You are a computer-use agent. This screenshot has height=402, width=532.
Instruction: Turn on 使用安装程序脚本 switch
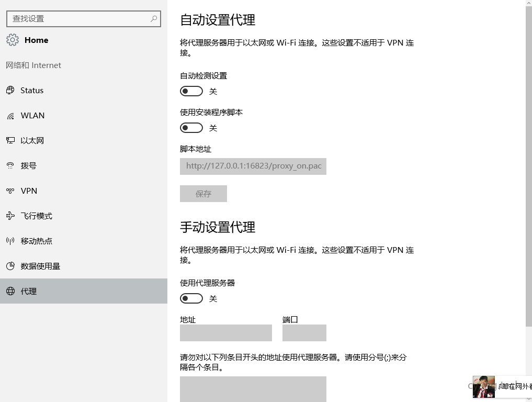(x=191, y=127)
